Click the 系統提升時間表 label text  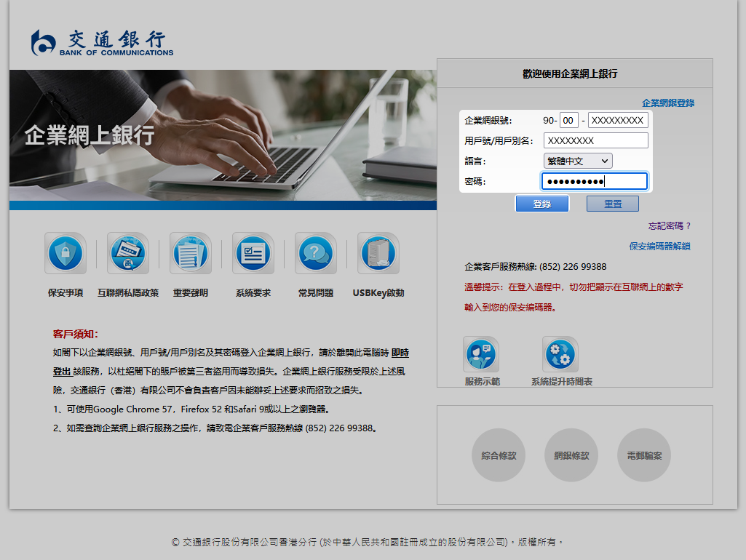coord(562,382)
